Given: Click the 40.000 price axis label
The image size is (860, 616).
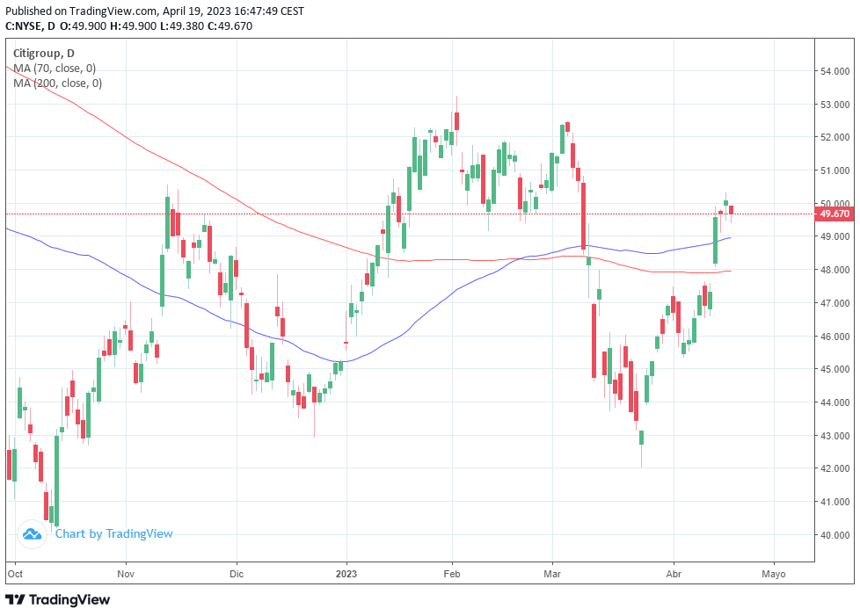Looking at the screenshot, I should point(834,535).
